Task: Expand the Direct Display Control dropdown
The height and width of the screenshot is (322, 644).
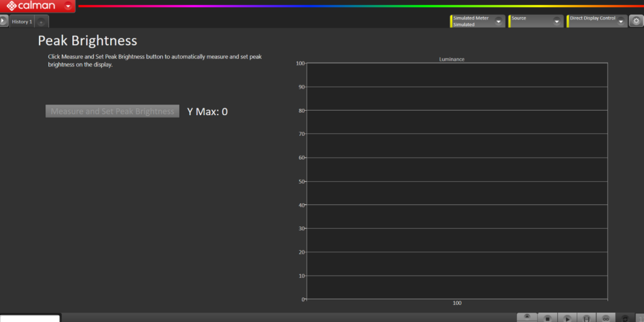Action: click(621, 21)
